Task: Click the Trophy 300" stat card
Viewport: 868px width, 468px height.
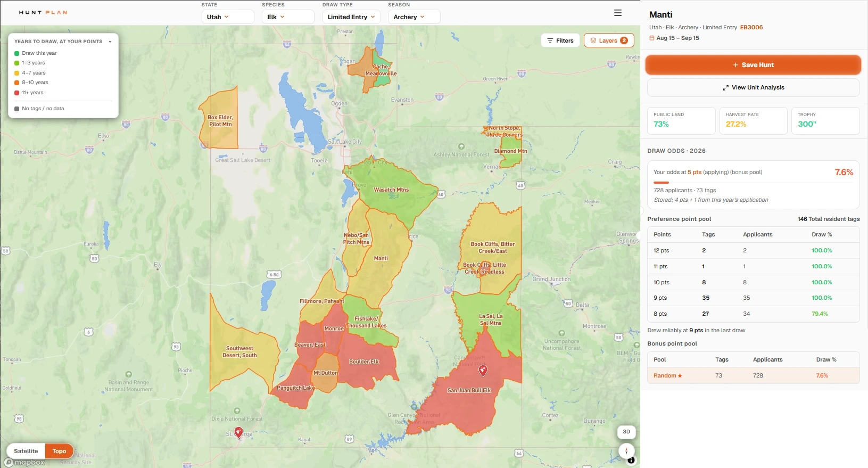Action: tap(825, 121)
